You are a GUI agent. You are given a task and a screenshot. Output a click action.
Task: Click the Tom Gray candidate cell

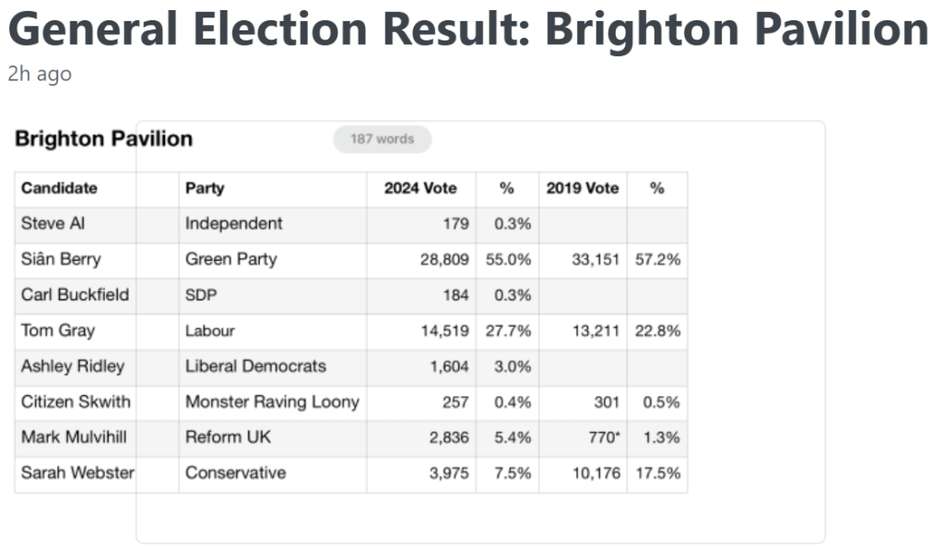[58, 331]
